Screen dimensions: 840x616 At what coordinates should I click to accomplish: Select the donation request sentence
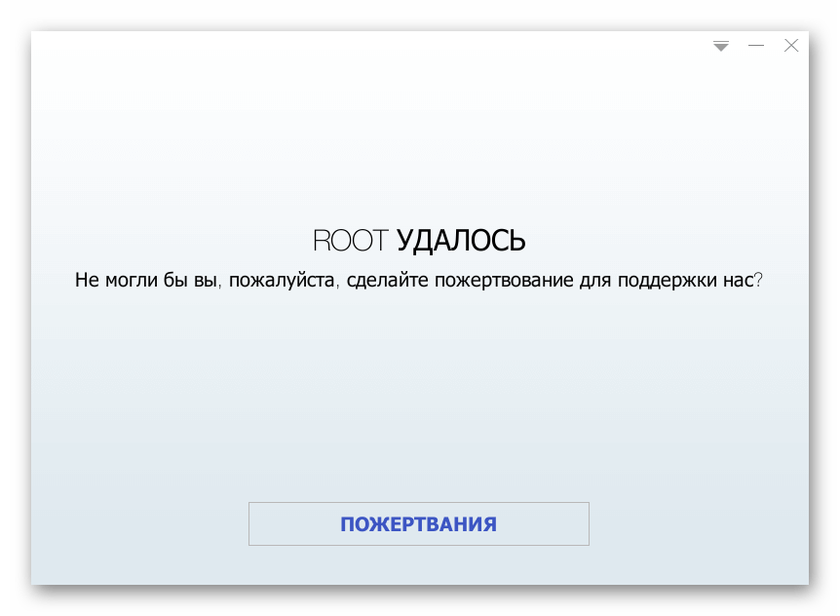tap(419, 281)
